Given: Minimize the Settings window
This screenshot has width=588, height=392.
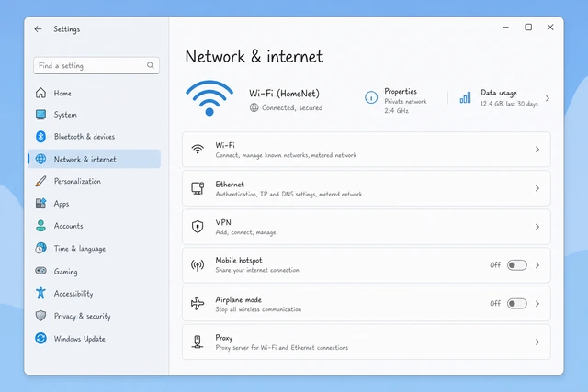Looking at the screenshot, I should coord(505,27).
